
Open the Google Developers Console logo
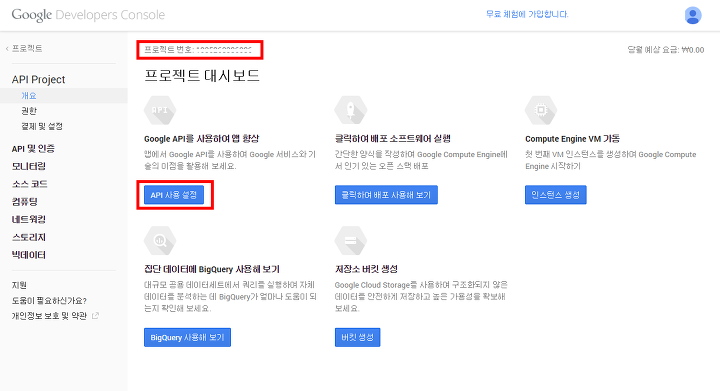[88, 15]
